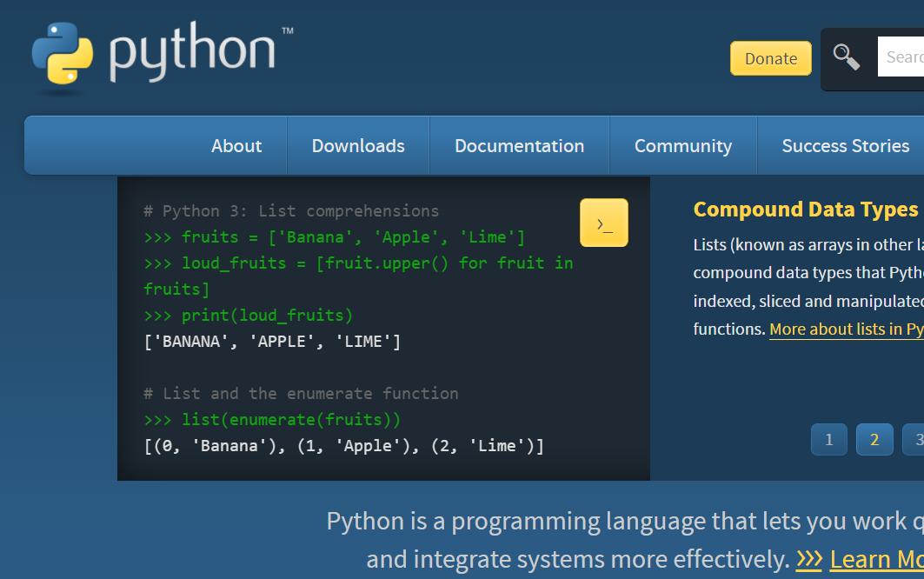
Task: Switch to code slide 1
Action: 828,440
